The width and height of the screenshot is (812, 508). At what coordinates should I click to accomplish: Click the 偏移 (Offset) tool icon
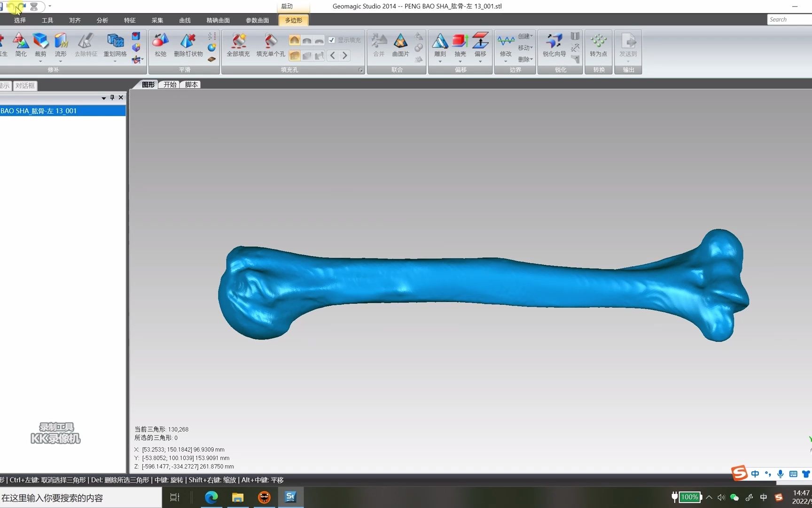pos(480,41)
